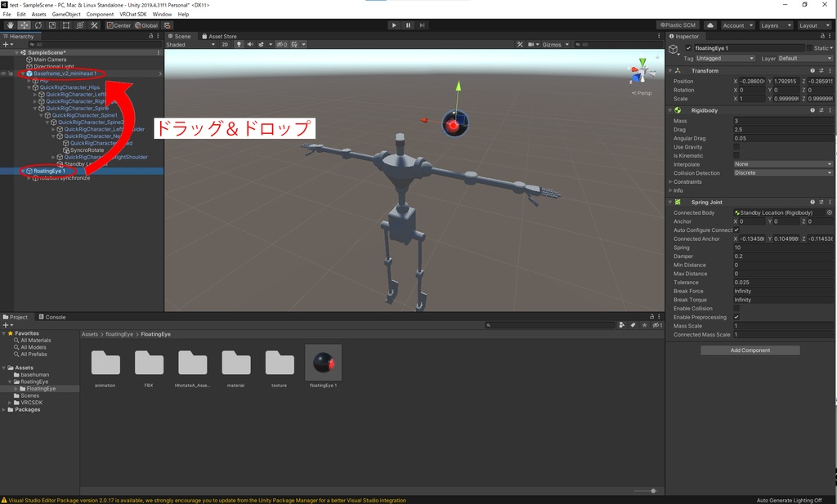
Task: Activate the floatingEye 1 checkbox in Inspector
Action: 689,48
